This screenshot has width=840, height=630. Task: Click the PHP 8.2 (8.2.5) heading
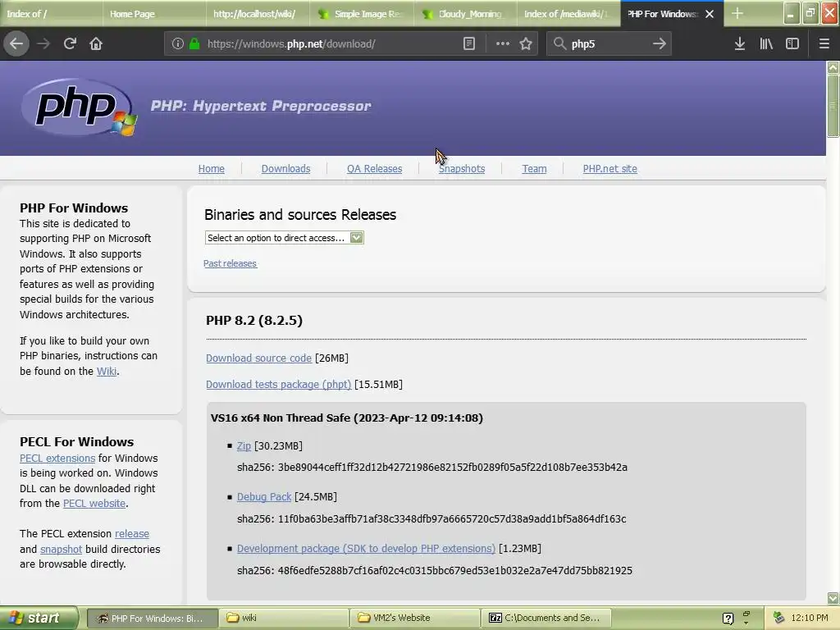254,321
